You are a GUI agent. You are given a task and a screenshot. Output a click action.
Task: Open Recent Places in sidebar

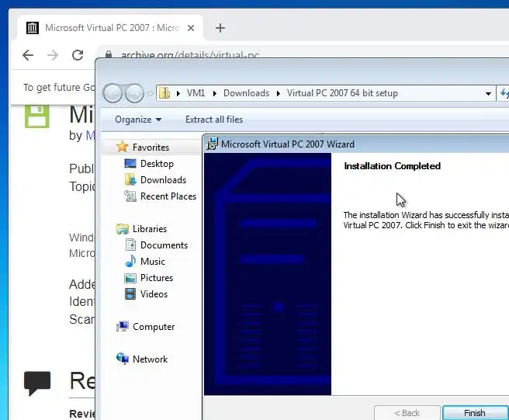click(168, 196)
